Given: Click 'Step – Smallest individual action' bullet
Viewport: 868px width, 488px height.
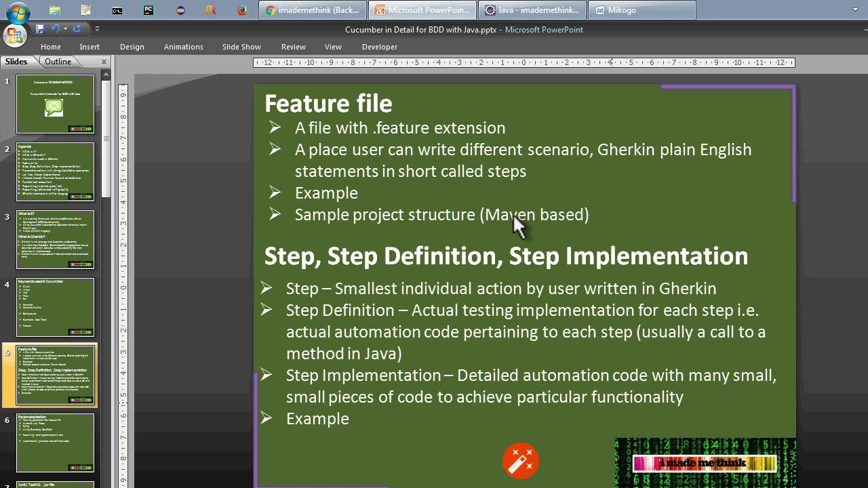Looking at the screenshot, I should [x=501, y=288].
